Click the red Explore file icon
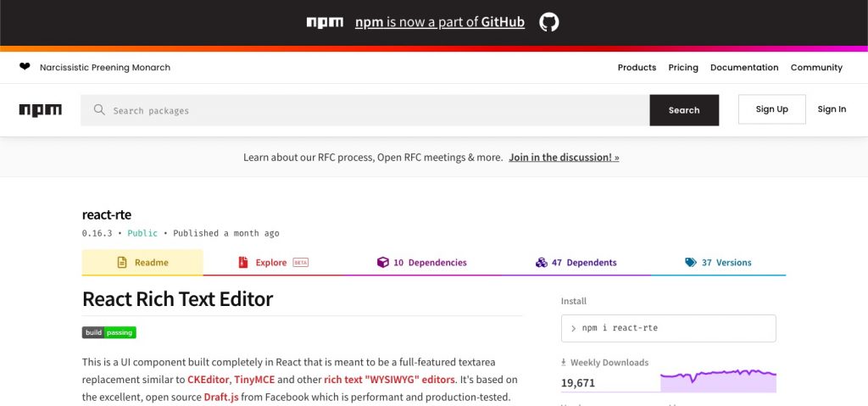The image size is (868, 406). (243, 263)
